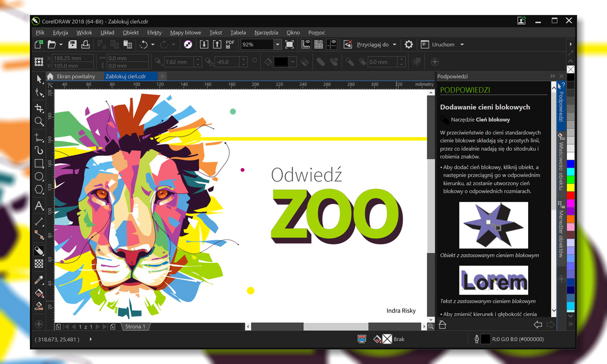This screenshot has height=364, width=607.
Task: Click the Save floppy disk icon
Action: point(72,44)
